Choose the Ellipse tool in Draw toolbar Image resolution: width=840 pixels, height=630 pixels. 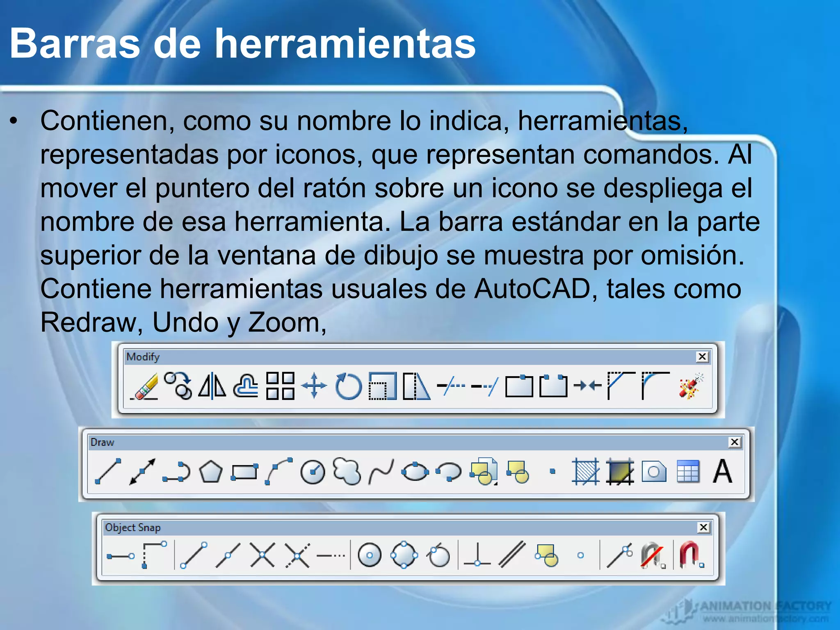click(x=415, y=471)
